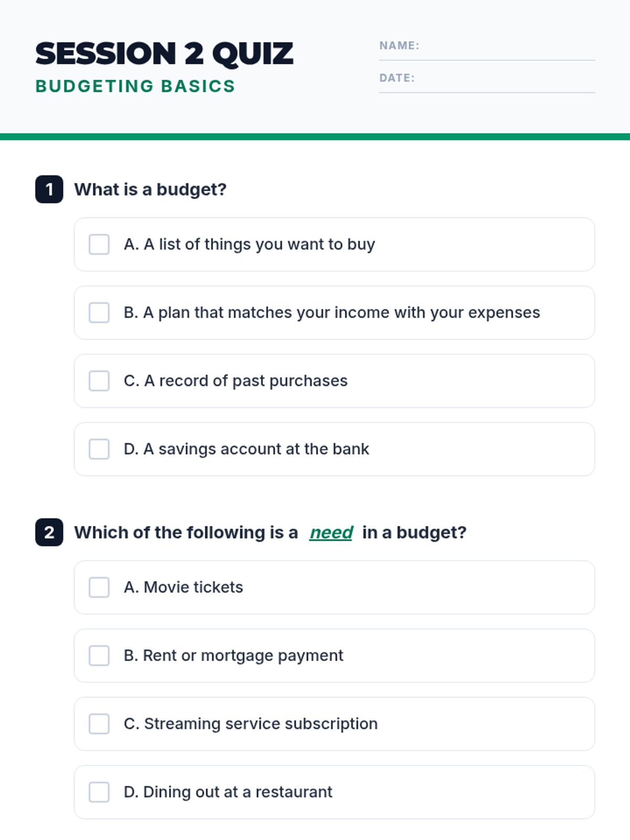Click the underlined word need
Image resolution: width=630 pixels, height=840 pixels.
(331, 533)
